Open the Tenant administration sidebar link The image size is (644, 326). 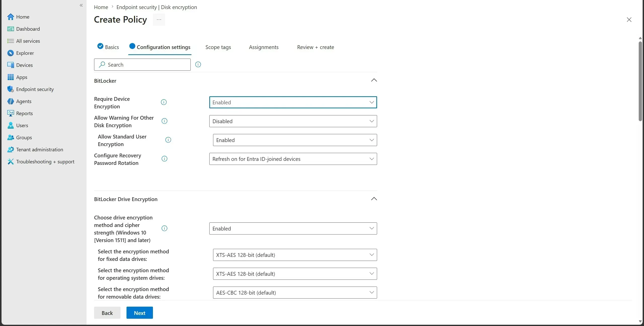pos(40,150)
